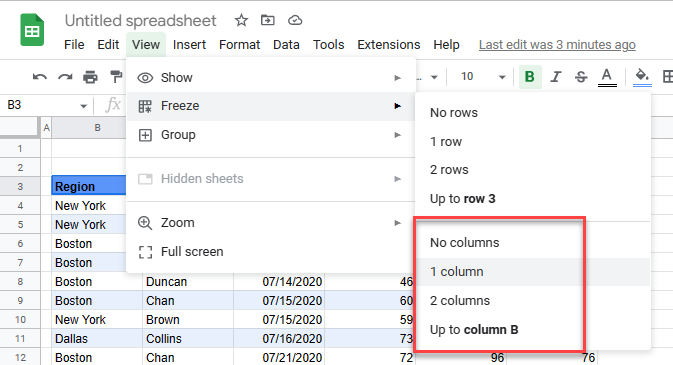Select the 07/21/2020 date cell
The height and width of the screenshot is (365, 673).
click(x=279, y=357)
